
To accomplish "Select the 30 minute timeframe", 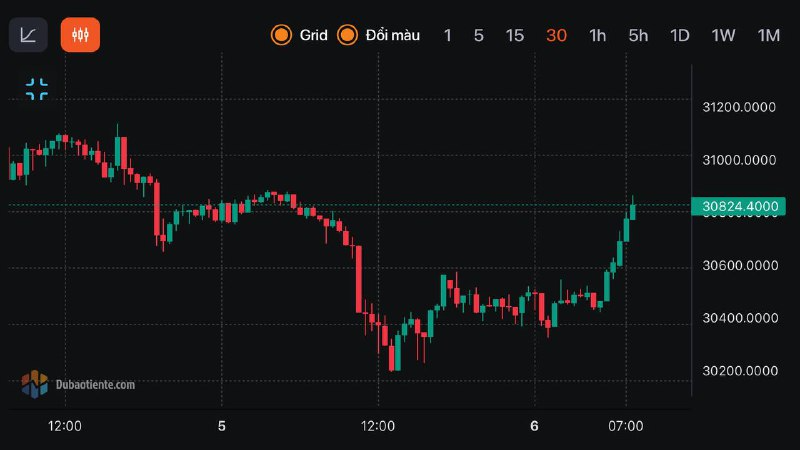I will pos(556,35).
